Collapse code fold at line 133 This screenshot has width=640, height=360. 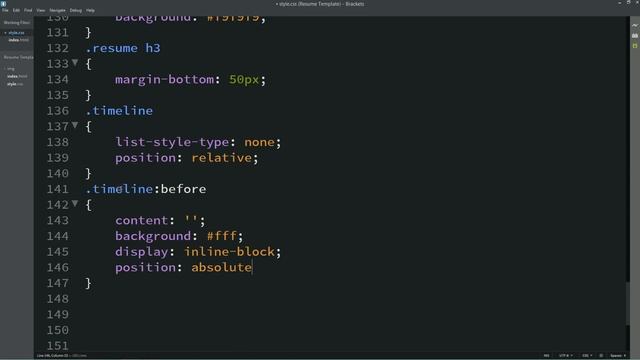[x=75, y=62]
